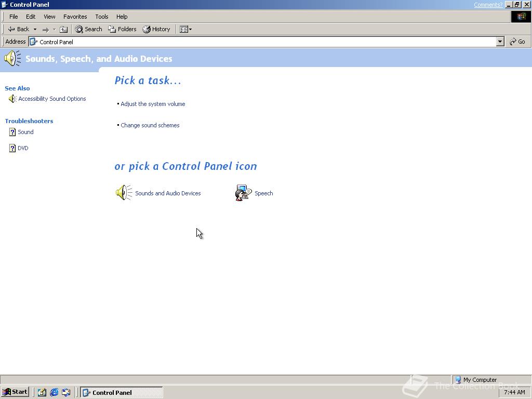The width and height of the screenshot is (532, 399).
Task: Click the Address bar field
Action: pos(262,42)
